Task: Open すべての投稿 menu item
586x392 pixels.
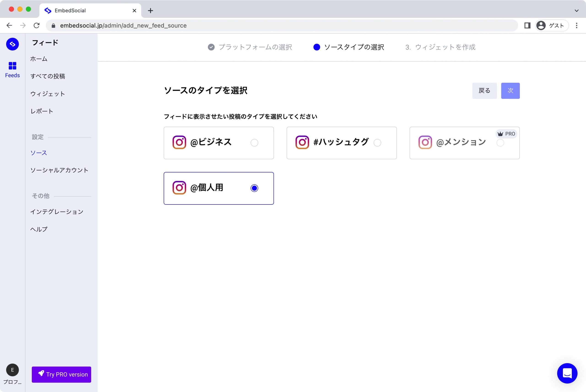Action: (48, 76)
